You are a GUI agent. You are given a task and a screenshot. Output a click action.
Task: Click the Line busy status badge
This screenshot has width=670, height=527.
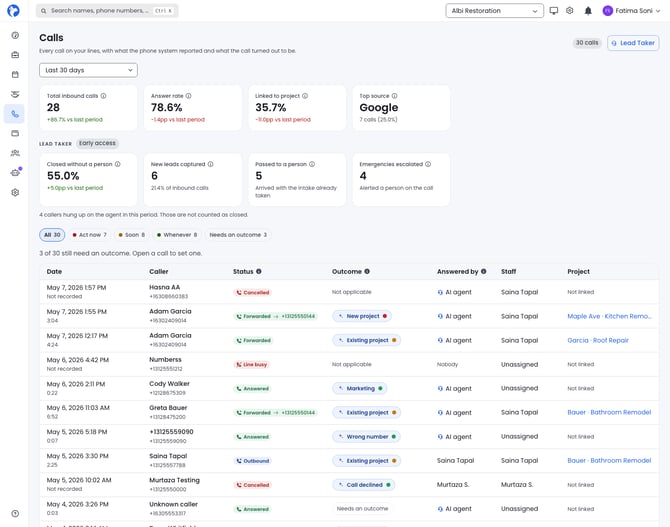click(252, 365)
